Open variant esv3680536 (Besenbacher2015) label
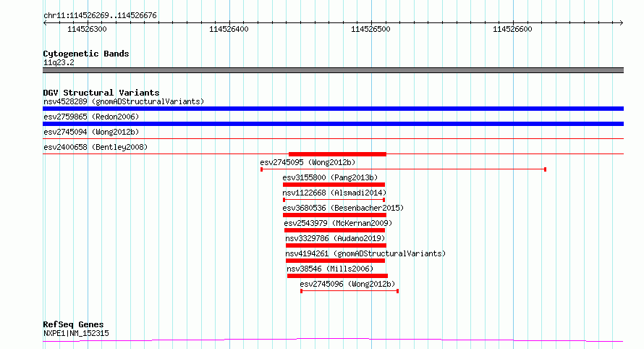Image resolution: width=644 pixels, height=349 pixels. [x=343, y=208]
